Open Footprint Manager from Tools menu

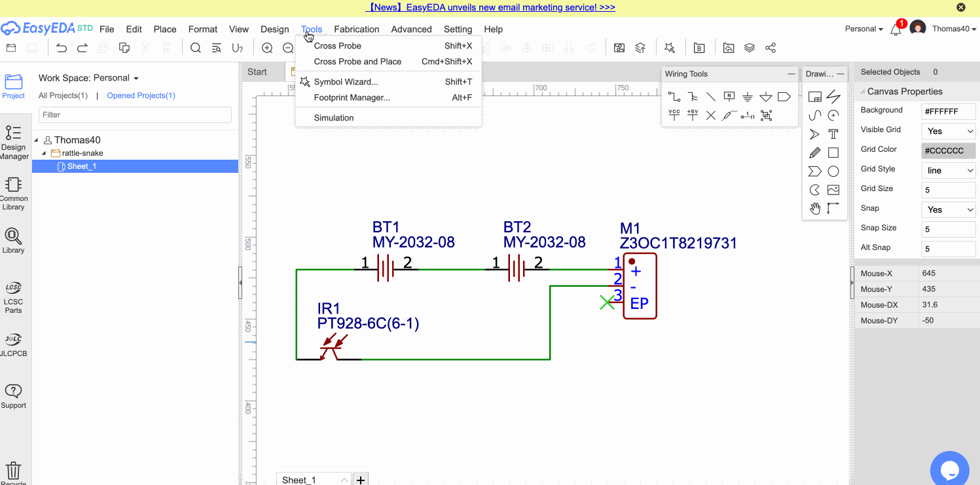coord(388,98)
